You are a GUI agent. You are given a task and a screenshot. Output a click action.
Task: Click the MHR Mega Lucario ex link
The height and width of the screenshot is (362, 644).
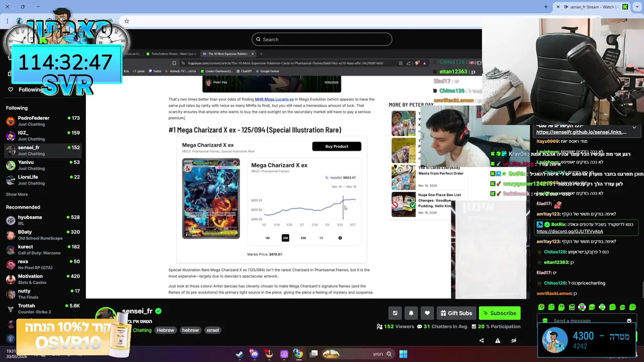pyautogui.click(x=274, y=100)
